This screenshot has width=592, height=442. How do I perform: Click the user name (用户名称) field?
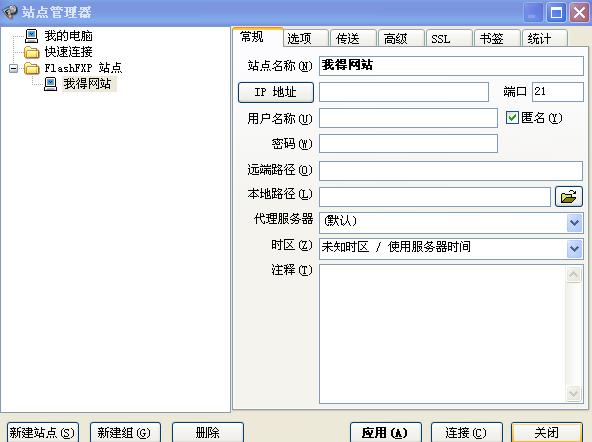pyautogui.click(x=408, y=118)
